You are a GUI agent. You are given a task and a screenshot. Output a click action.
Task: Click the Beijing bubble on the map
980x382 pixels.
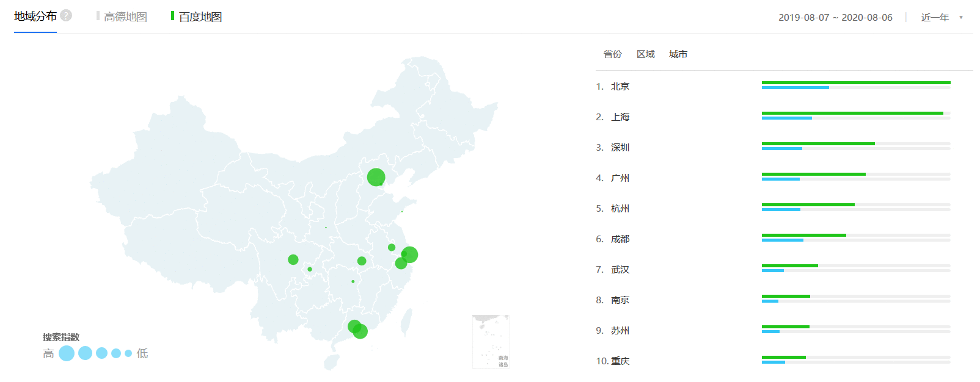[x=376, y=177]
